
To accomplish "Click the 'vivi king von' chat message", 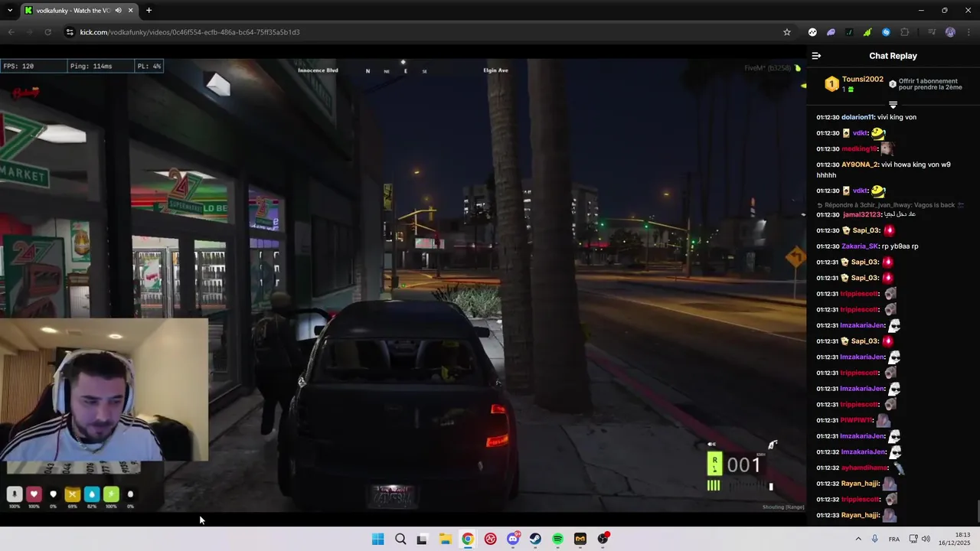I will click(x=897, y=117).
